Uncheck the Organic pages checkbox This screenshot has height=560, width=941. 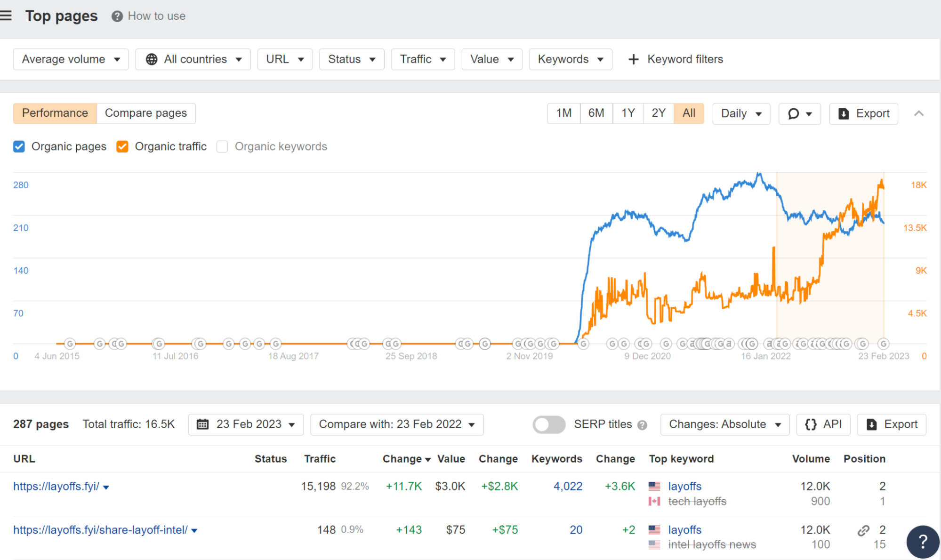point(19,146)
